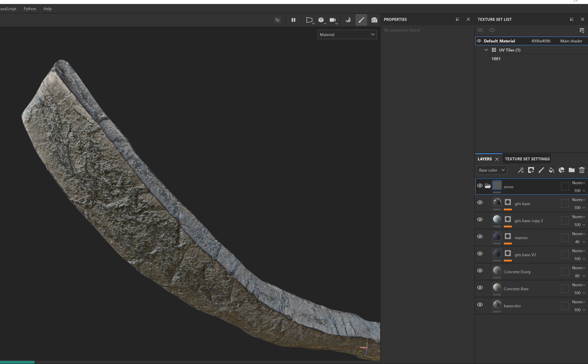The image size is (588, 364).
Task: Add a fill layer with bucket icon
Action: point(551,170)
